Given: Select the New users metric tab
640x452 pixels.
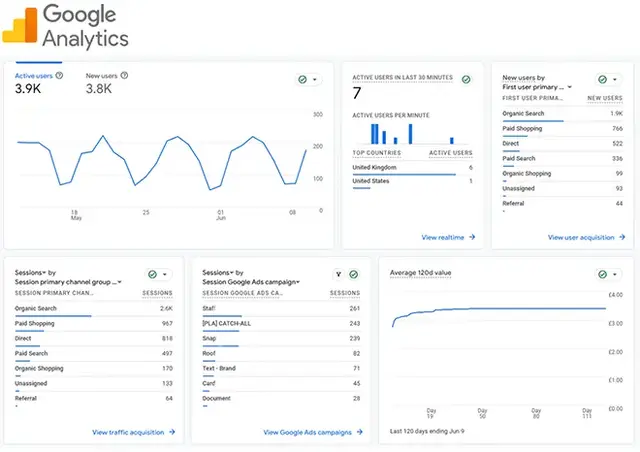Looking at the screenshot, I should point(107,82).
